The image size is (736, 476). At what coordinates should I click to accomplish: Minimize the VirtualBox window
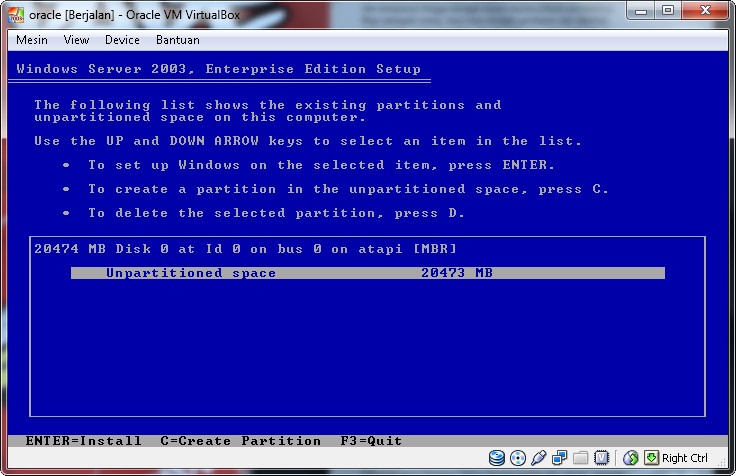pos(641,11)
